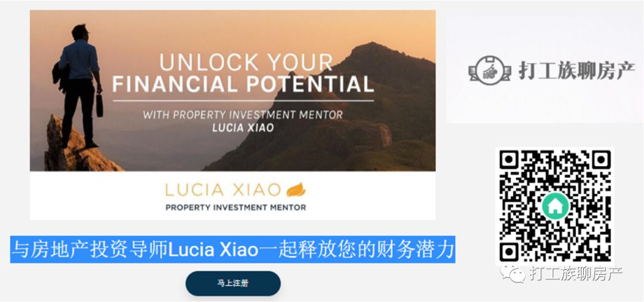Screen dimensions: 644x302
Task: Click the WeChat logo icon in watermark
Action: point(513,273)
